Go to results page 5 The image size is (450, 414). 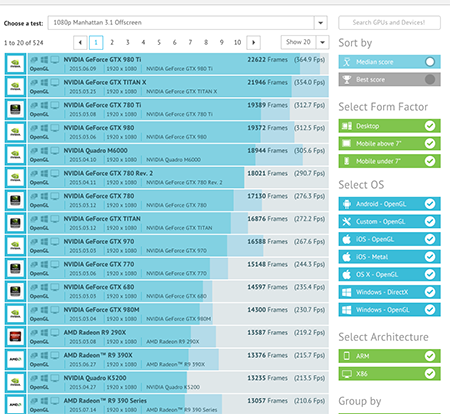pyautogui.click(x=159, y=42)
